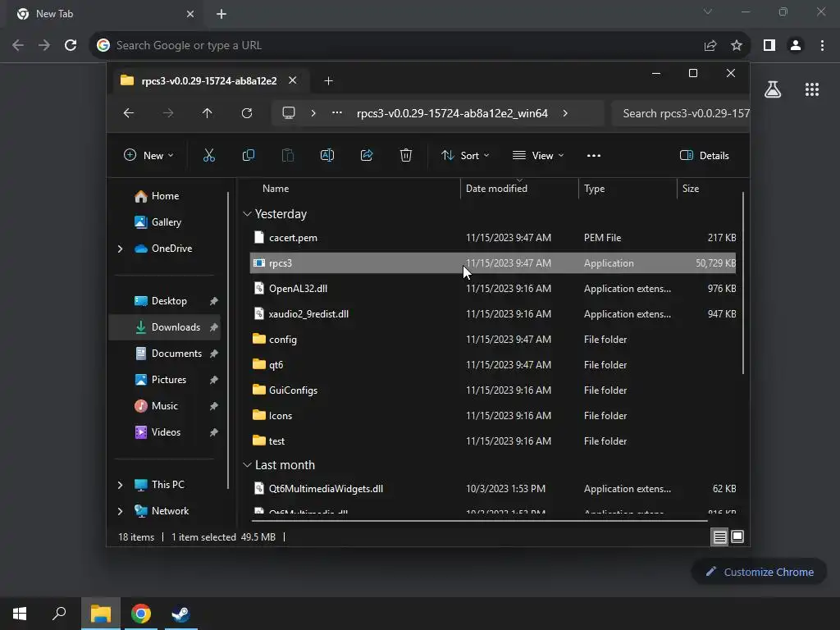The width and height of the screenshot is (840, 630).
Task: Select the rpcs3 application file
Action: click(x=493, y=263)
